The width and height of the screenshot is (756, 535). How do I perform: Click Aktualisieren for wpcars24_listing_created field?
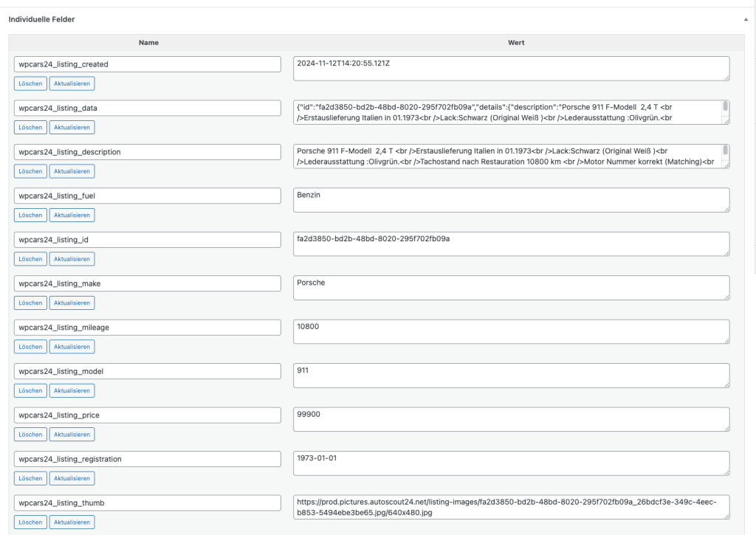(72, 83)
